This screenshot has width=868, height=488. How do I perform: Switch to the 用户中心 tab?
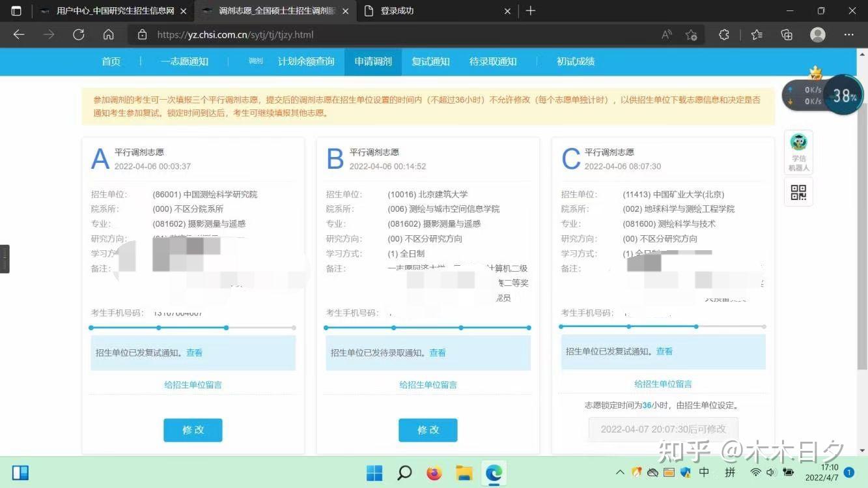112,11
